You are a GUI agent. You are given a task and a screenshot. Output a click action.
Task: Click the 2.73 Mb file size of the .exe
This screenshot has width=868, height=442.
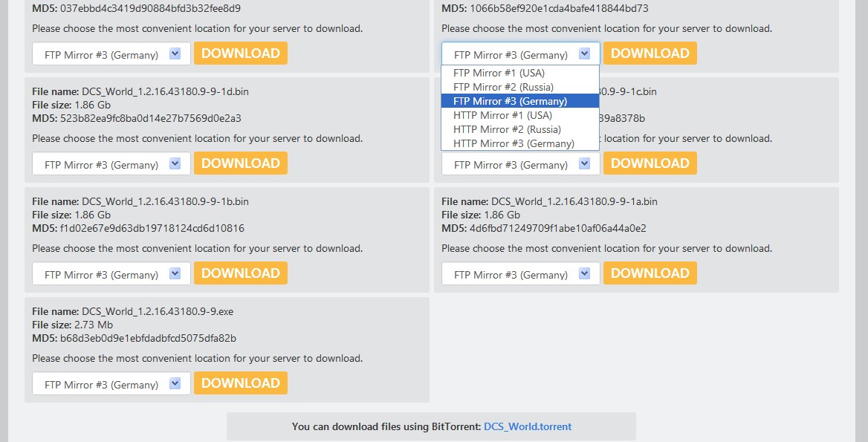point(94,325)
